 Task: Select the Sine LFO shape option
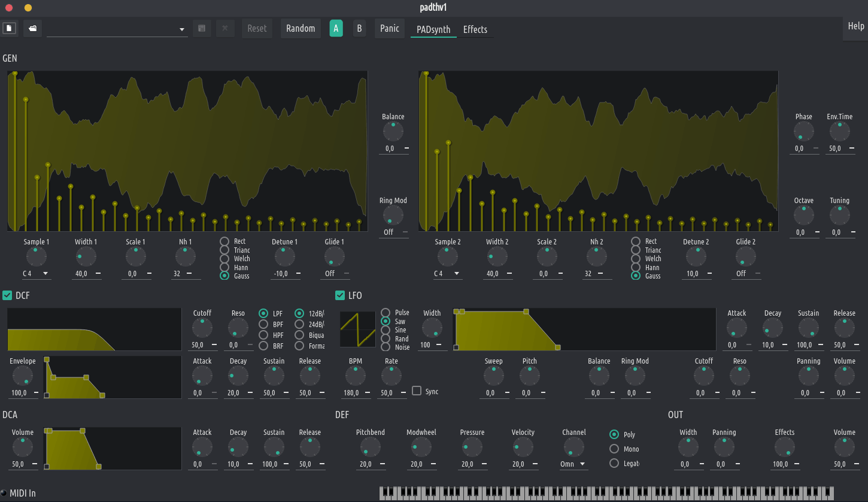coord(386,330)
